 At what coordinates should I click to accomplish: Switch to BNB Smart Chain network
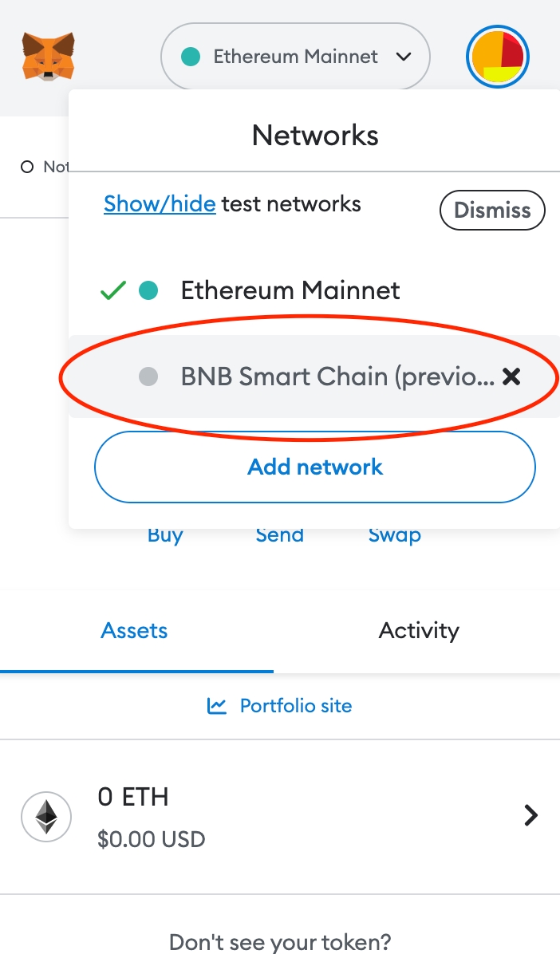(x=337, y=377)
